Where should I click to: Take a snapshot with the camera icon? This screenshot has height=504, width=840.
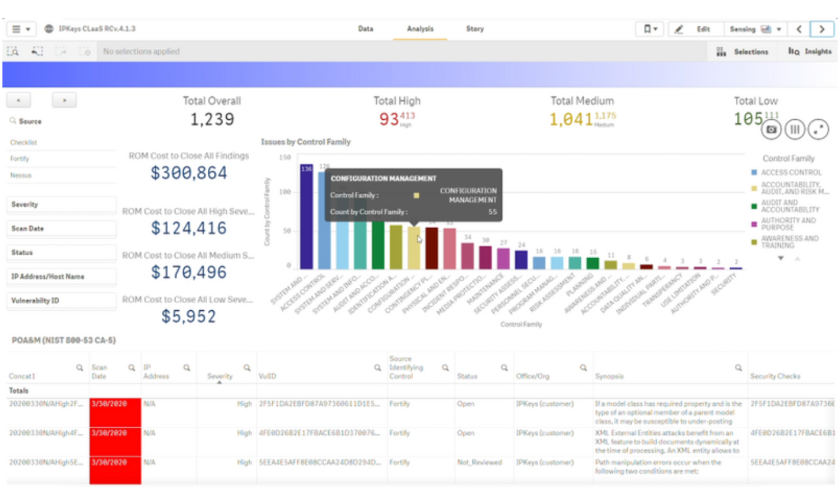click(771, 129)
